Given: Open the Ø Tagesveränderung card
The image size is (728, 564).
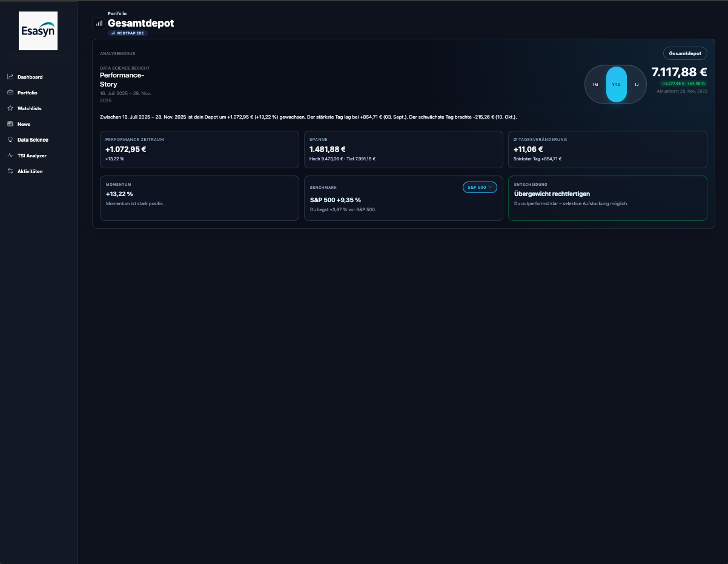Looking at the screenshot, I should click(x=607, y=149).
